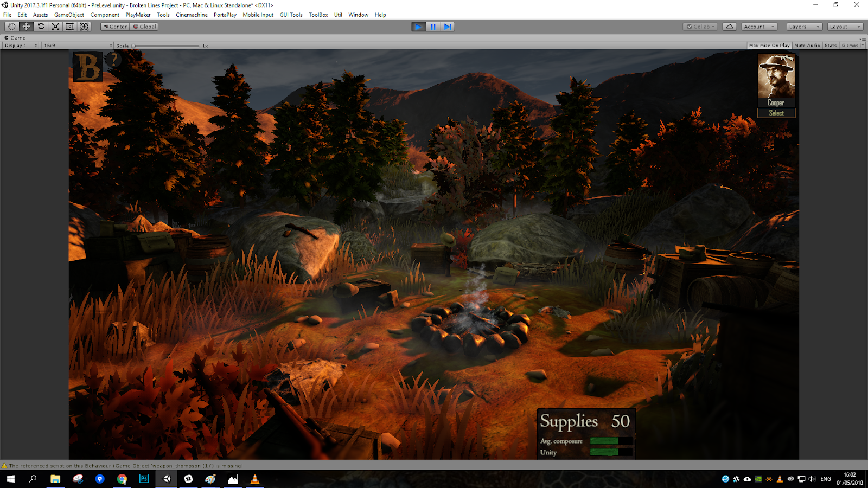
Task: Toggle Gizmos in Game view
Action: 850,46
